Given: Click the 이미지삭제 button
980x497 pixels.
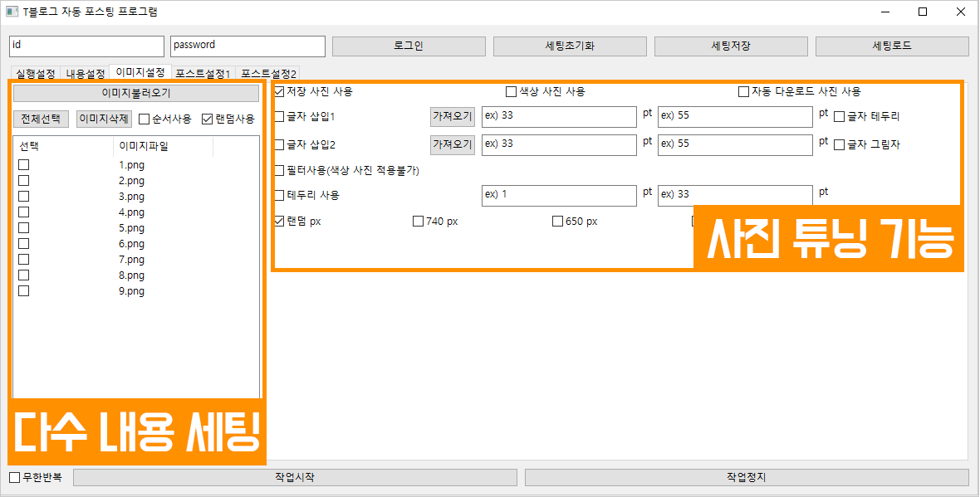Looking at the screenshot, I should click(104, 119).
